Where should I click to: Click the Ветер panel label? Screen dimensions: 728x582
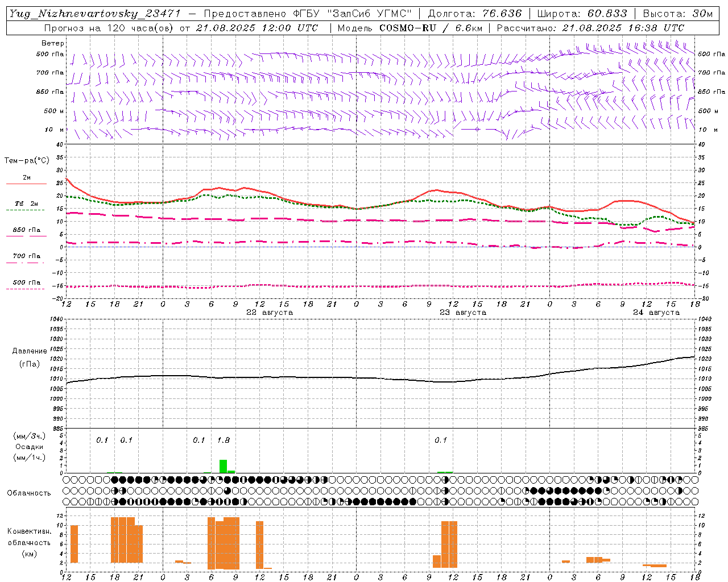(53, 43)
